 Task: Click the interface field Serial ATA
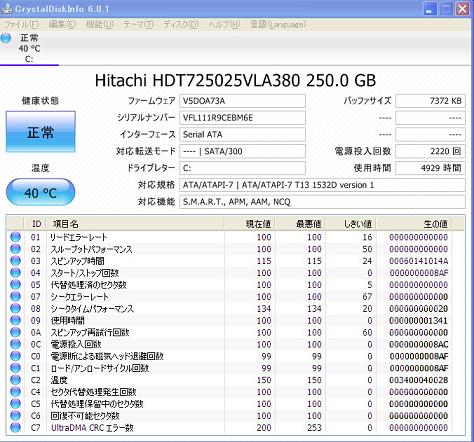242,134
